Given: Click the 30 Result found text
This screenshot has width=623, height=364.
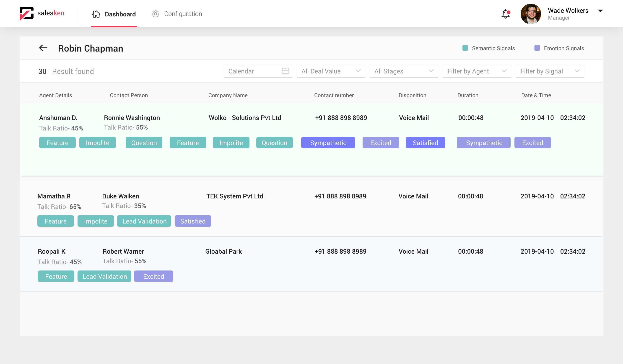Looking at the screenshot, I should tap(66, 71).
